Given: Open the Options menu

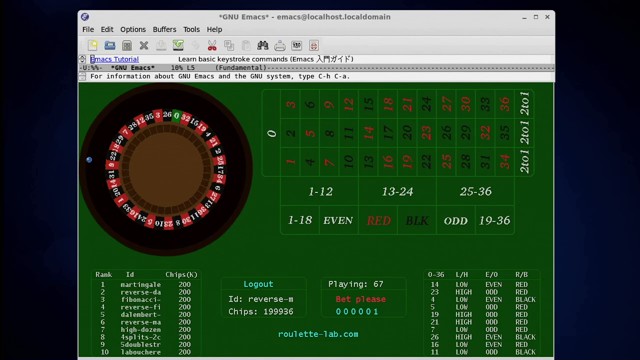Looking at the screenshot, I should click(x=133, y=29).
